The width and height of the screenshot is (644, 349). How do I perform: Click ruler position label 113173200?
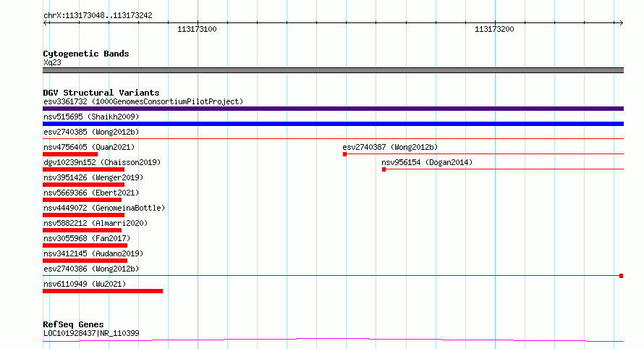point(494,29)
